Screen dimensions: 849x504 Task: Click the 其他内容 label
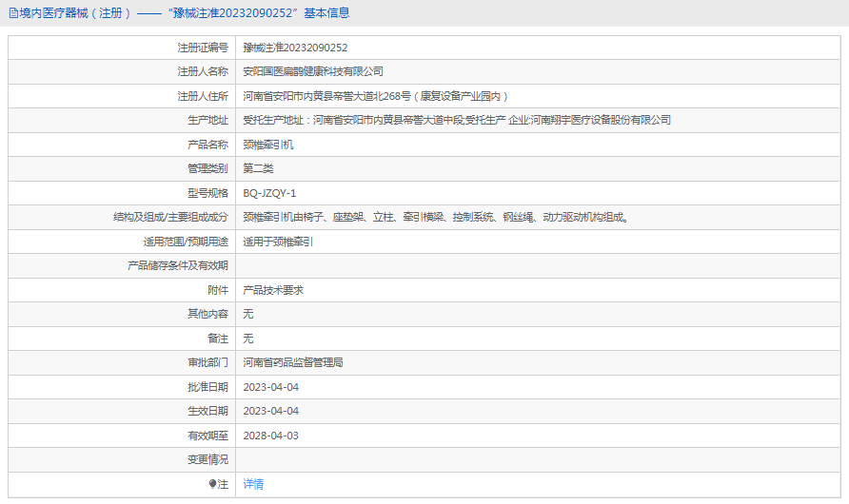pyautogui.click(x=207, y=314)
